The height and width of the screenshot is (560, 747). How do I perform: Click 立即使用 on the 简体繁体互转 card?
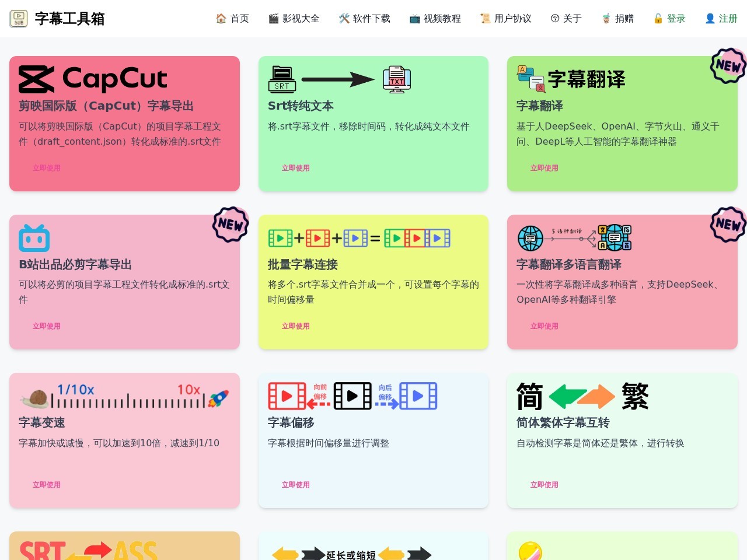544,484
